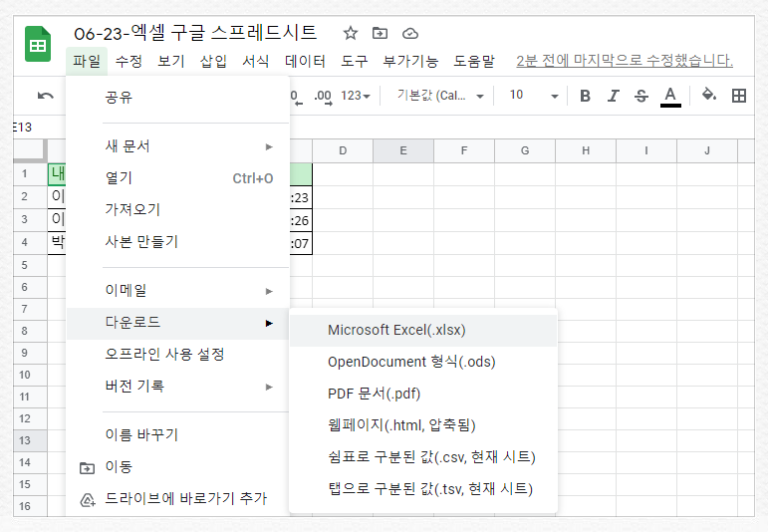Download as OpenDocument (.ods)
The image size is (768, 532).
[x=423, y=362]
